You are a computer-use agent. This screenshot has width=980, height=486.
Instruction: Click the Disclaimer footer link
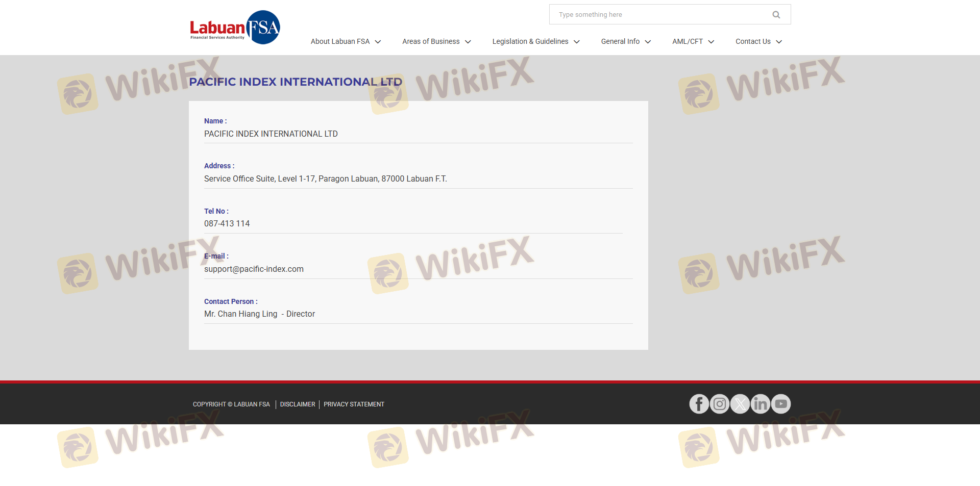pyautogui.click(x=298, y=404)
